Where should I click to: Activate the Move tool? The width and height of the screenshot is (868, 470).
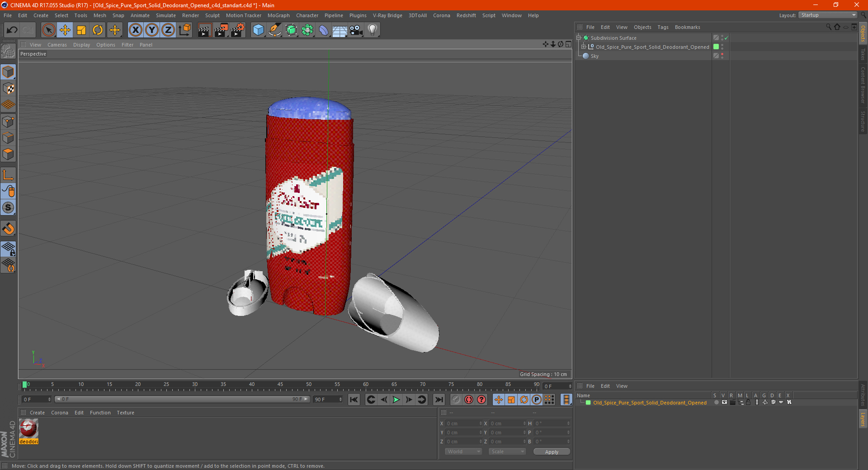(x=65, y=30)
